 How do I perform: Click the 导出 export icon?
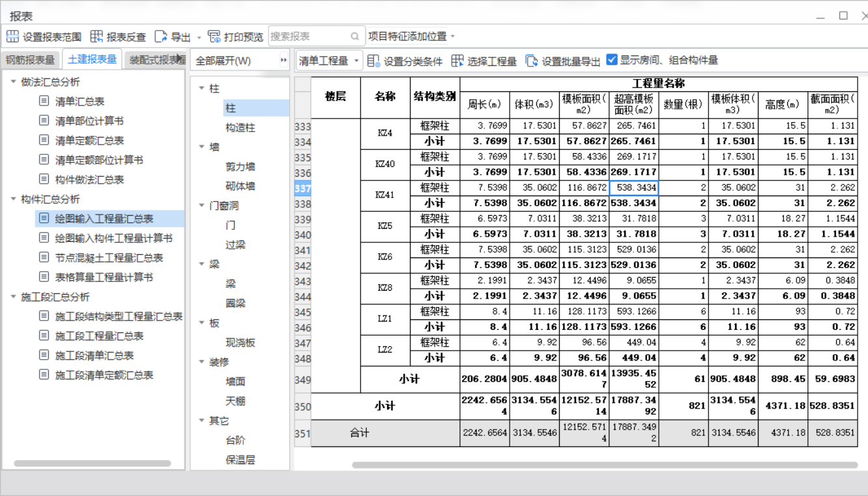(x=161, y=36)
